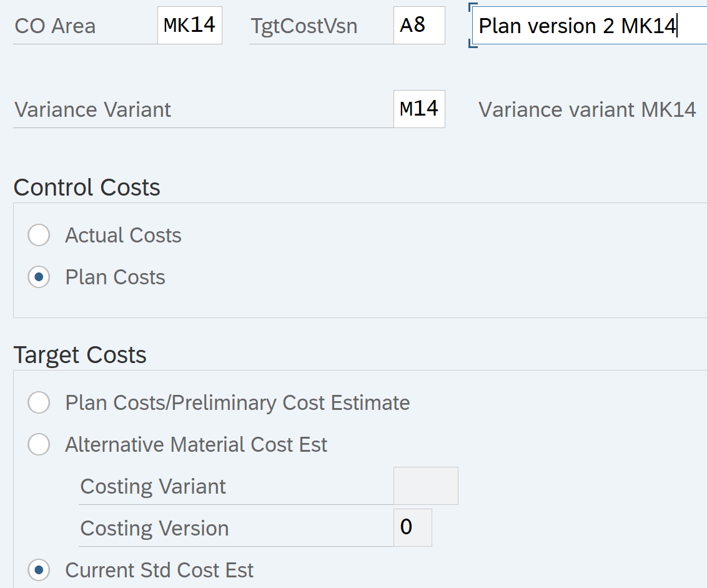Select the Actual Costs radio button
The height and width of the screenshot is (588, 707).
tap(39, 236)
